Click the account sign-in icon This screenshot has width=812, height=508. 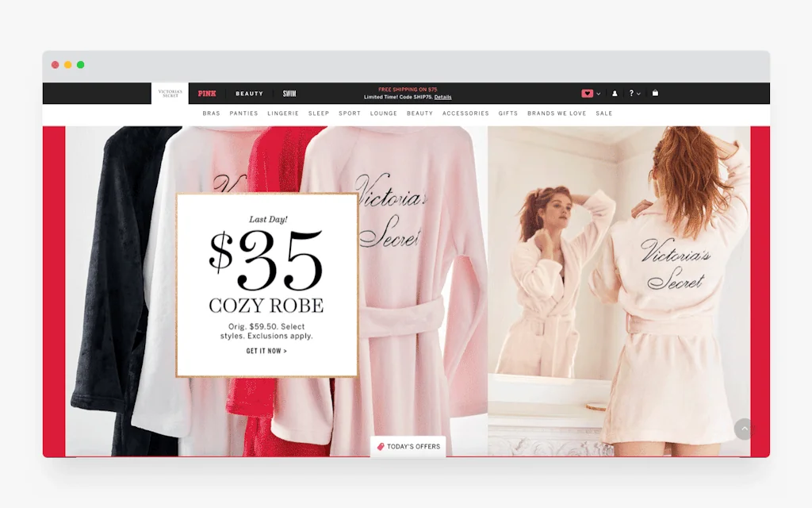(615, 93)
